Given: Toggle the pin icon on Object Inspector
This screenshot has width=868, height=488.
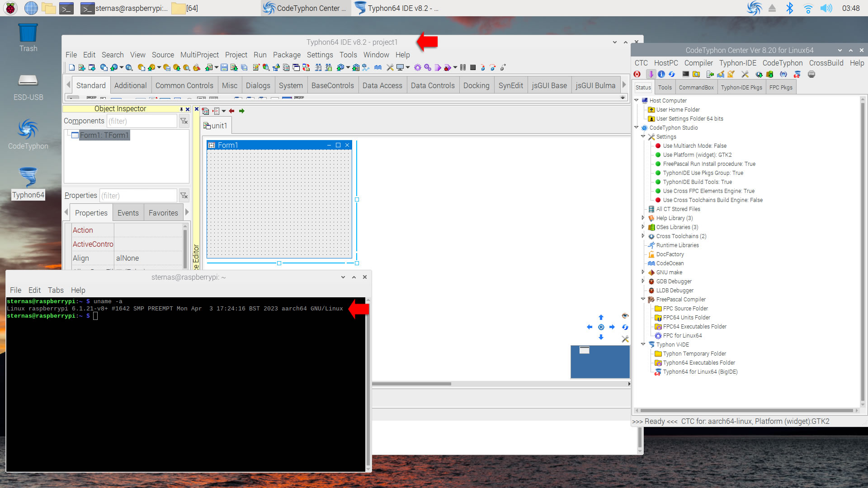Looking at the screenshot, I should click(181, 109).
